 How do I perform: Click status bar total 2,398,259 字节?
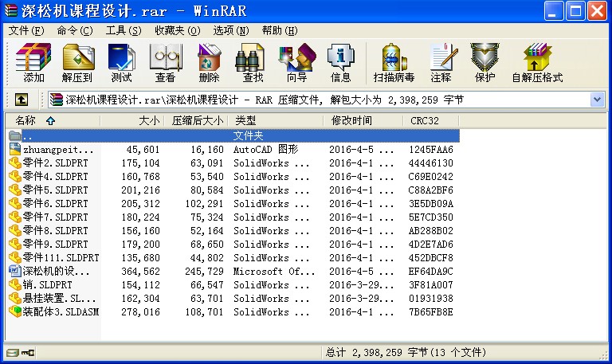[x=406, y=353]
